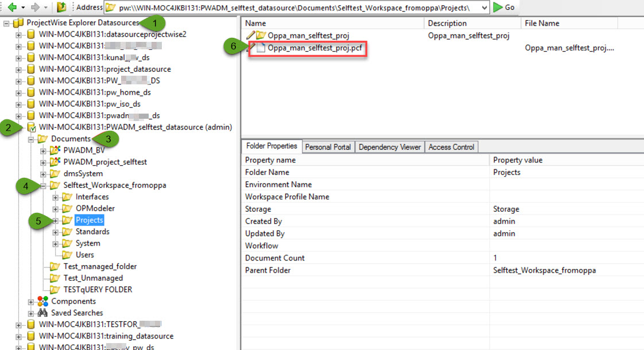Click the logged-in PWADM_selftest_datasource icon
The width and height of the screenshot is (644, 350).
point(31,127)
